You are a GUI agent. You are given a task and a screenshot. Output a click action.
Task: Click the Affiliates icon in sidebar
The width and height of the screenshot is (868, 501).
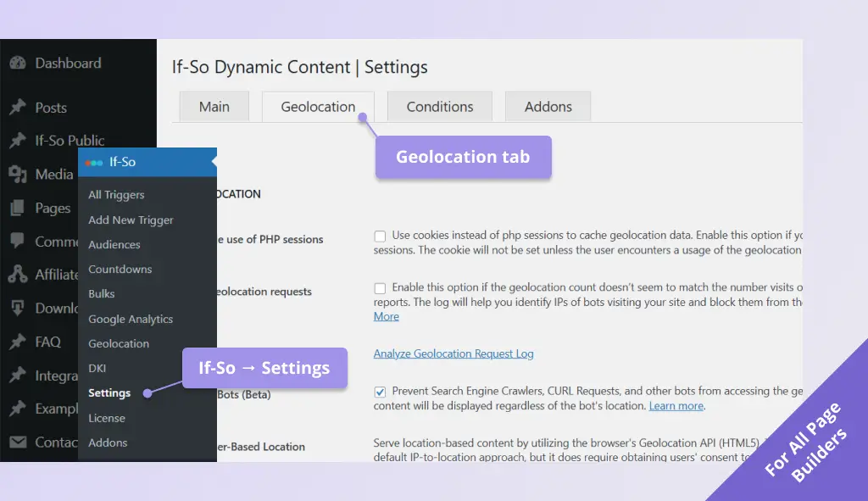(x=18, y=275)
